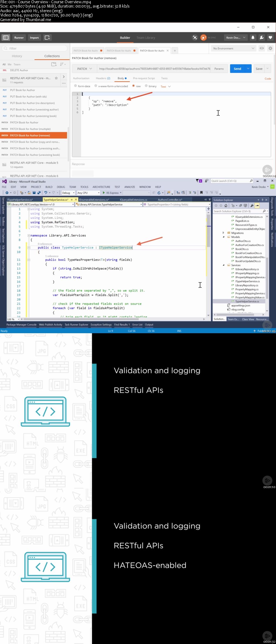Screen dimensions: 276x644
Task: Click the heart icon in Postman header
Action: (x=270, y=38)
